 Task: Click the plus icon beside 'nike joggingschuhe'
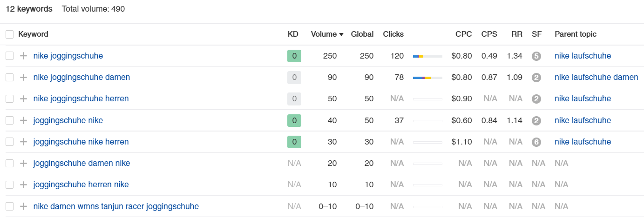pos(24,56)
